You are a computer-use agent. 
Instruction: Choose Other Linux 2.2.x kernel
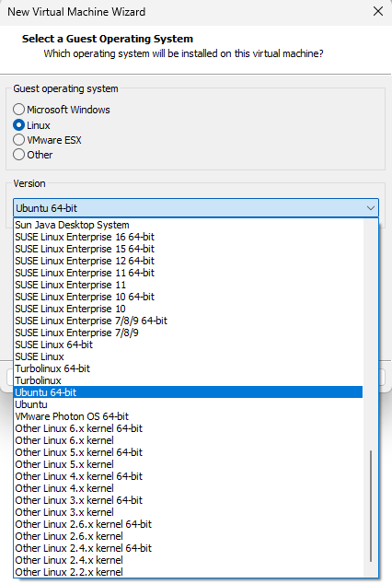pyautogui.click(x=189, y=572)
